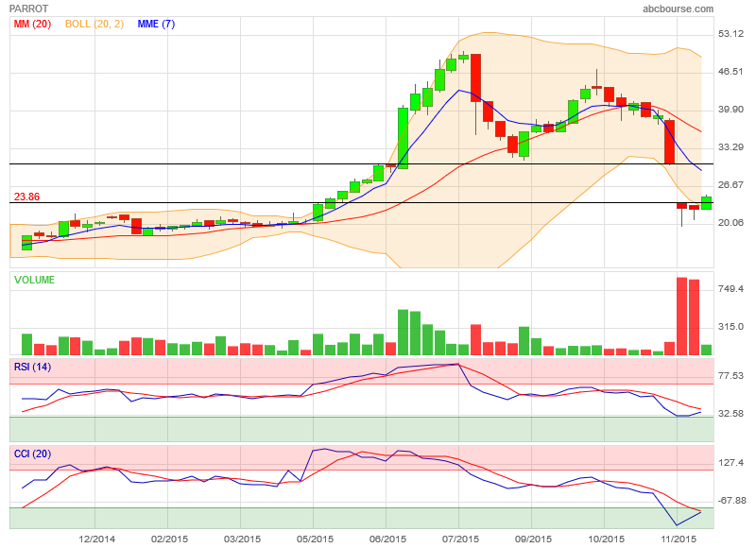
Task: Click the 20.06 price axis value
Action: coord(730,222)
